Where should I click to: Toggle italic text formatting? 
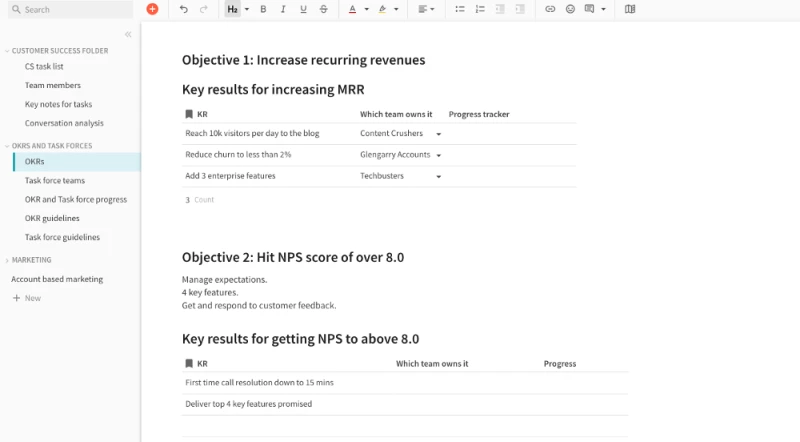coord(283,9)
